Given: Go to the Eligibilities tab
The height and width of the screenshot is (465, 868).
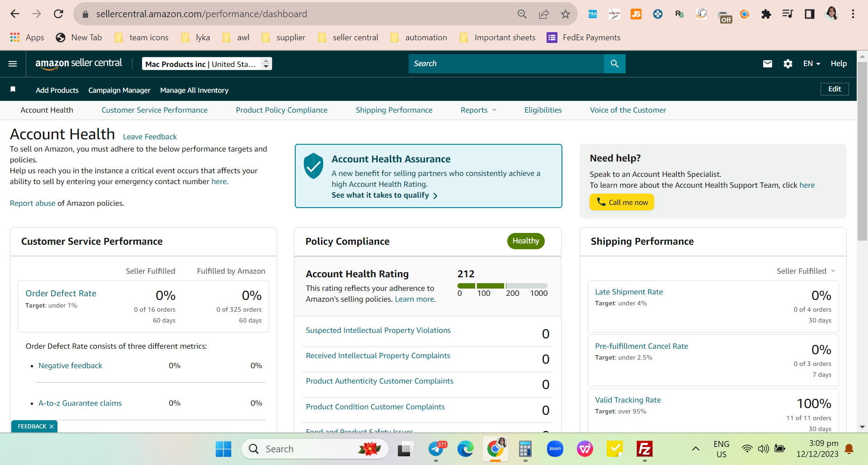Looking at the screenshot, I should [543, 110].
